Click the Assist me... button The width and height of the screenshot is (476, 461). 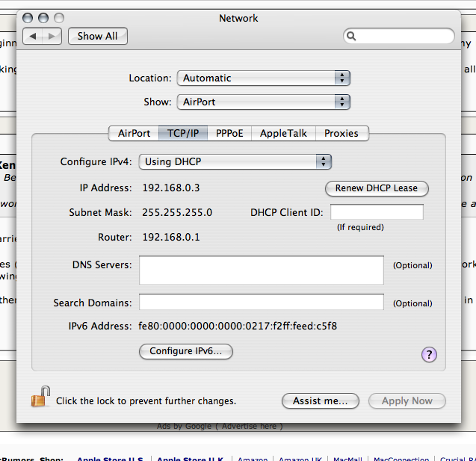(x=321, y=401)
